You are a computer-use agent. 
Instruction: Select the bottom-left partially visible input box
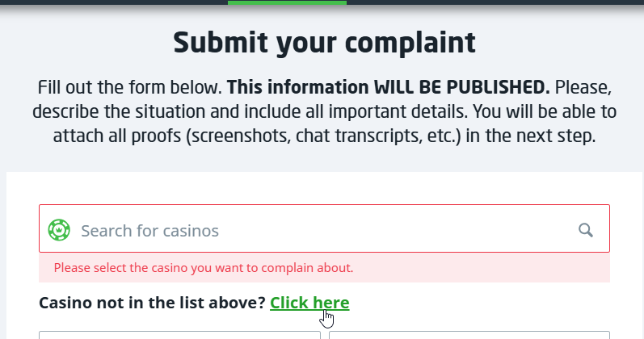[x=179, y=334]
